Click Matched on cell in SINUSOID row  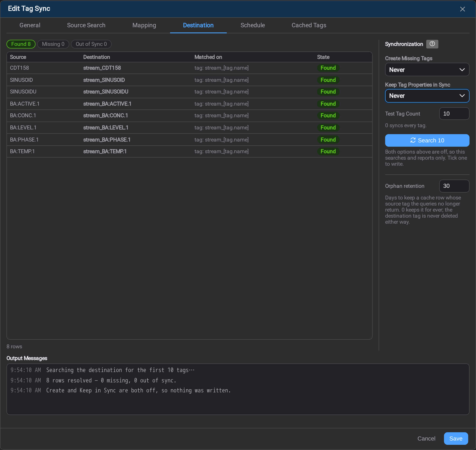221,80
